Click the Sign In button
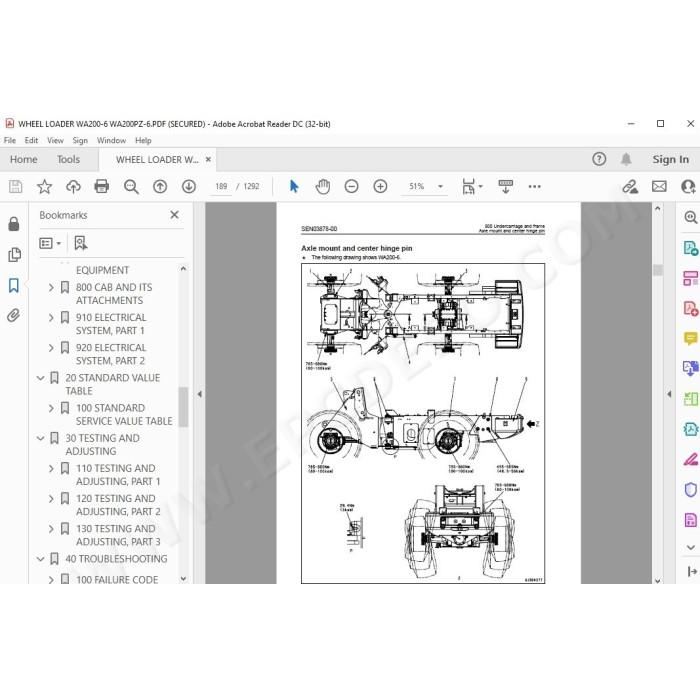 (671, 159)
